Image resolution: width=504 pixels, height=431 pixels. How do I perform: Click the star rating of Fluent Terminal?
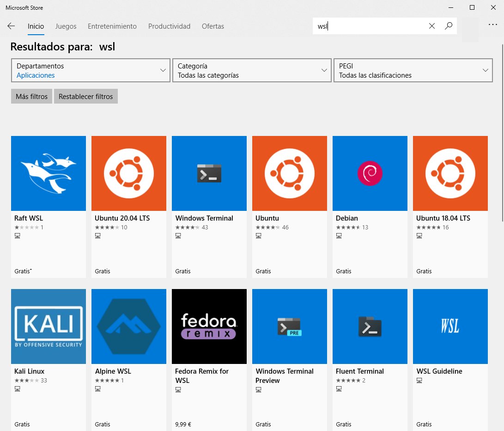(x=348, y=381)
